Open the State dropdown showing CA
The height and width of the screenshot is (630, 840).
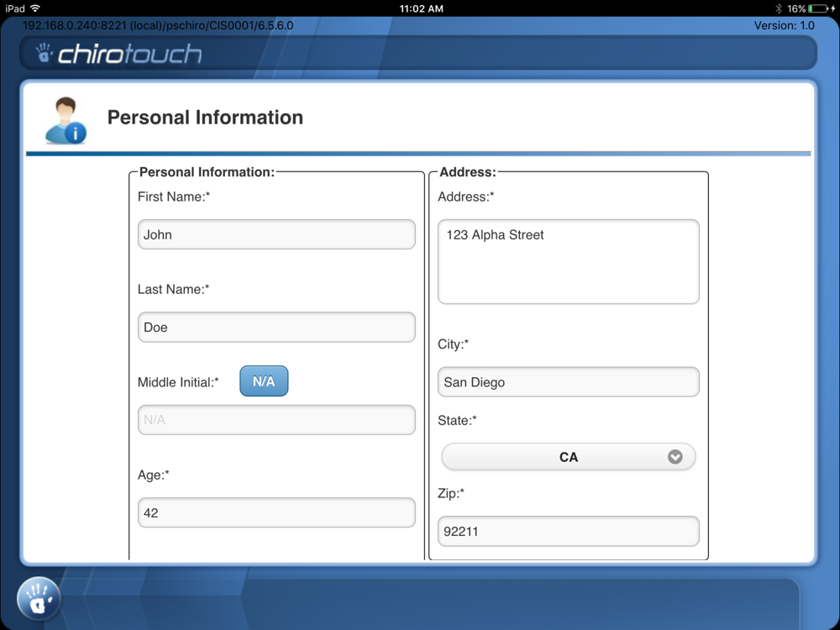(x=569, y=457)
